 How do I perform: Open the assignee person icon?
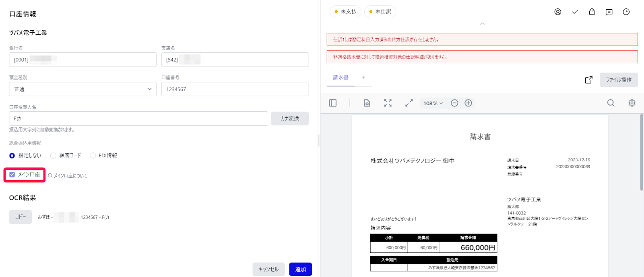click(557, 12)
